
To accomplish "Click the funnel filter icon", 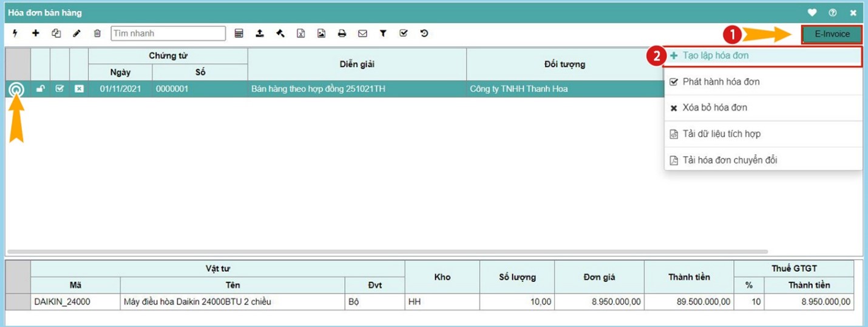I will point(383,33).
